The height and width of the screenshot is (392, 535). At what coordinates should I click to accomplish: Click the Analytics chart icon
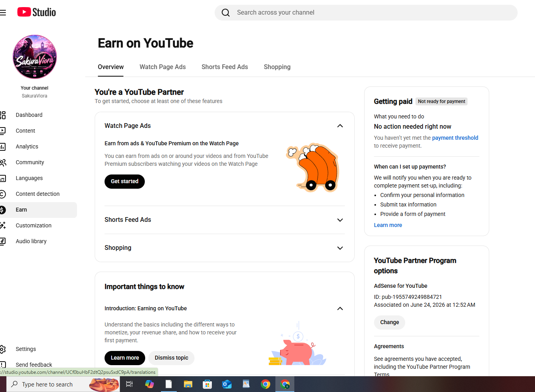(3, 146)
